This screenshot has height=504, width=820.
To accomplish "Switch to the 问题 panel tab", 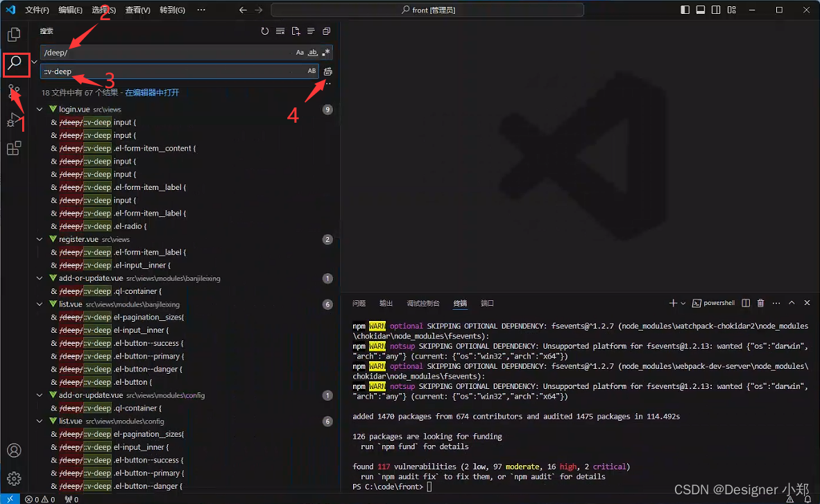I will pos(359,303).
